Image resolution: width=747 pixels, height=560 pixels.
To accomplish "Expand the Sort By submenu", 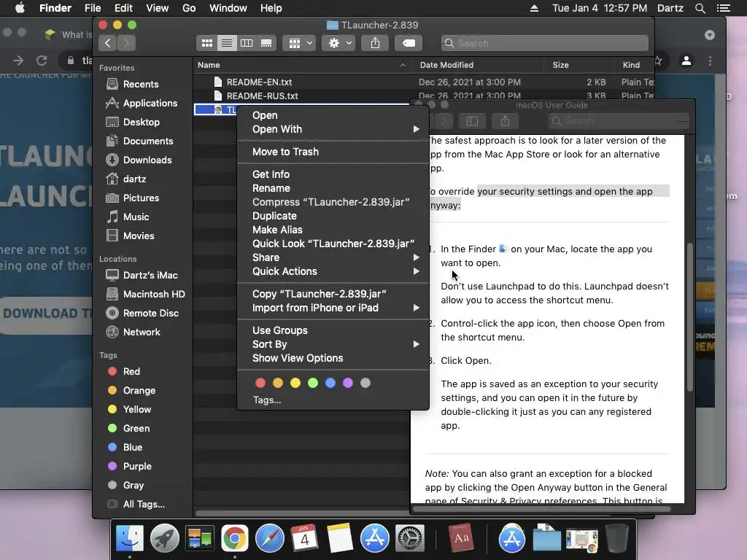I will [333, 344].
